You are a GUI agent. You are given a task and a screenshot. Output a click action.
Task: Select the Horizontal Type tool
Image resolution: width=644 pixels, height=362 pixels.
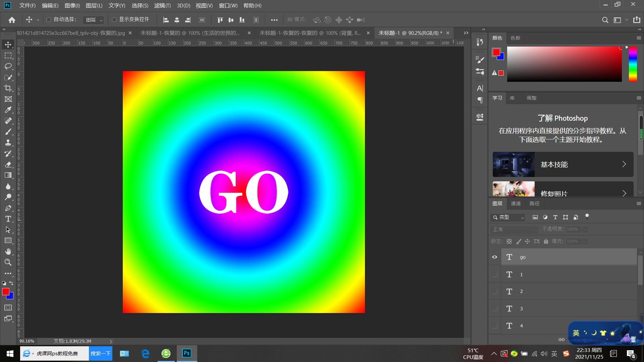[8, 219]
